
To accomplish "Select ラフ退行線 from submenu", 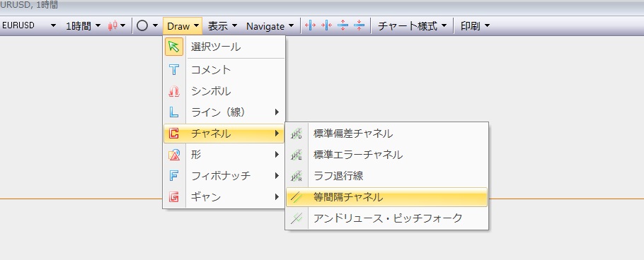I will click(x=386, y=176).
